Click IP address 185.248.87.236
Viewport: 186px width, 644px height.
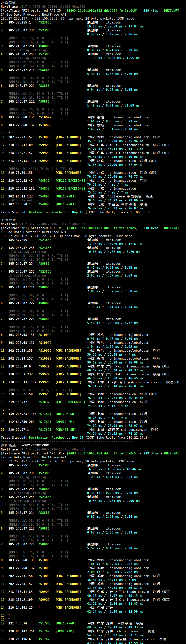pyautogui.click(x=21, y=30)
